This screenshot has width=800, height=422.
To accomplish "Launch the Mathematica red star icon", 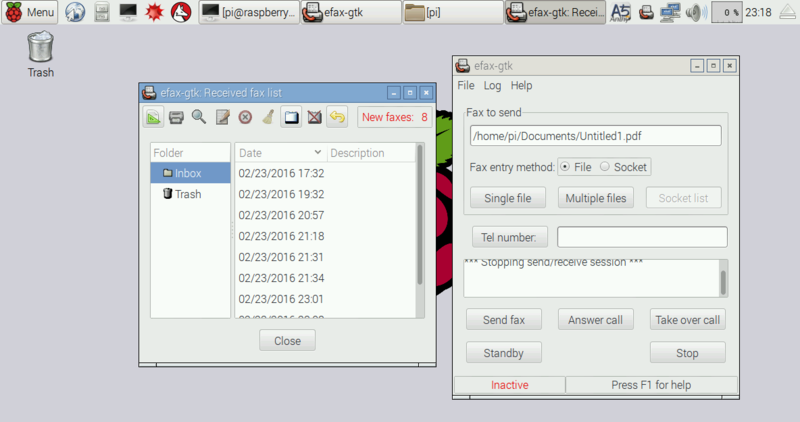I will click(154, 12).
